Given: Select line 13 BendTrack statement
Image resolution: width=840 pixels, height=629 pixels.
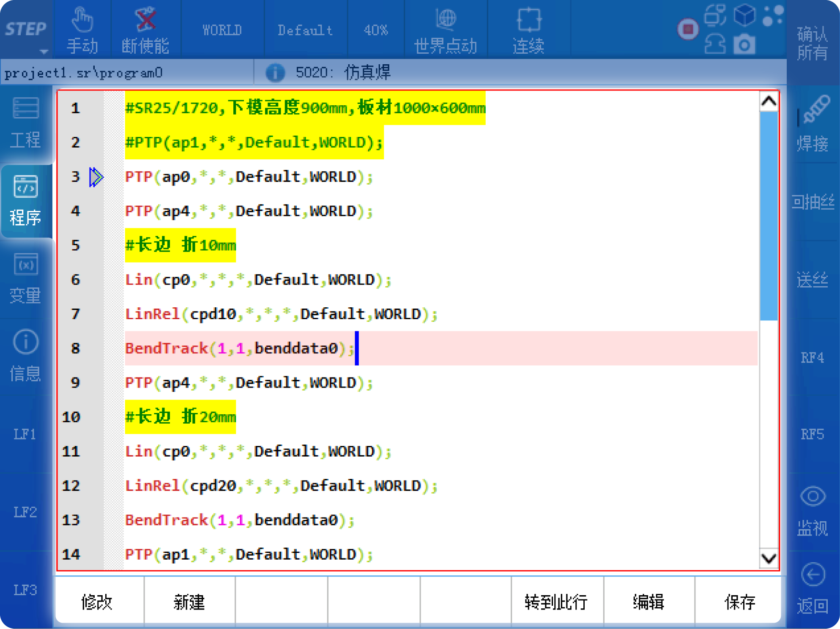Looking at the screenshot, I should coord(240,520).
